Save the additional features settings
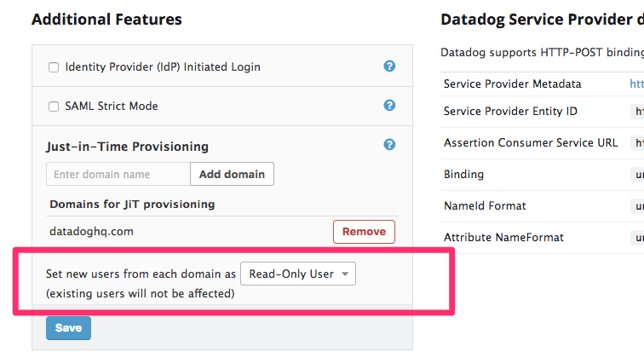This screenshot has width=644, height=352. click(69, 328)
